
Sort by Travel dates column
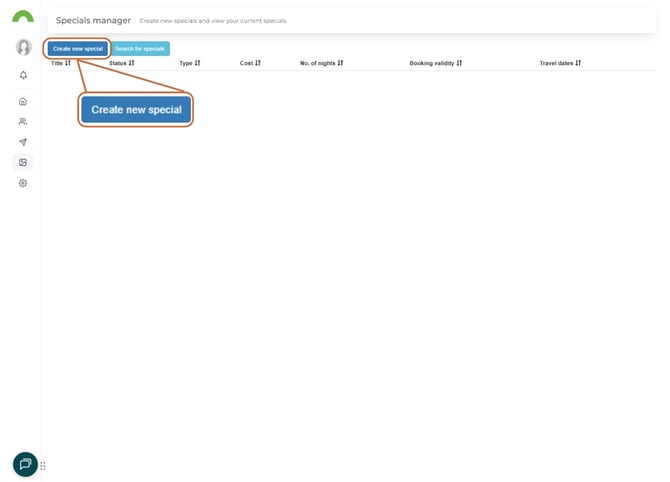click(560, 63)
